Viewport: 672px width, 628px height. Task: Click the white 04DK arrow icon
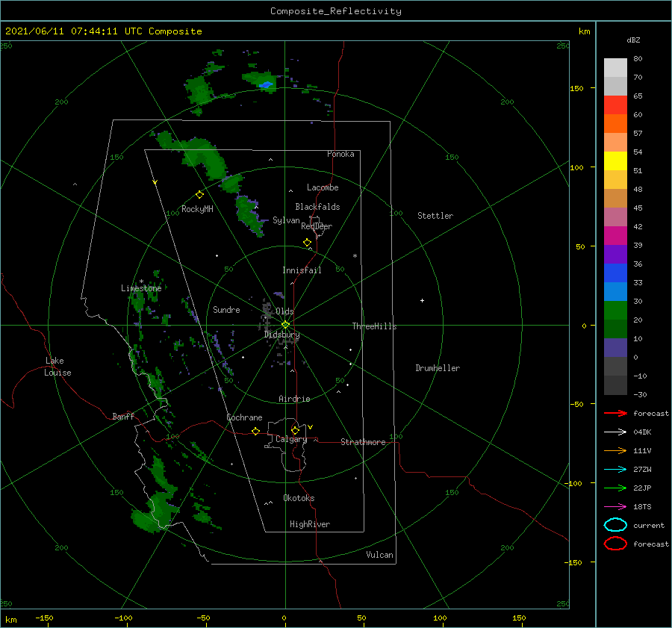coord(615,432)
